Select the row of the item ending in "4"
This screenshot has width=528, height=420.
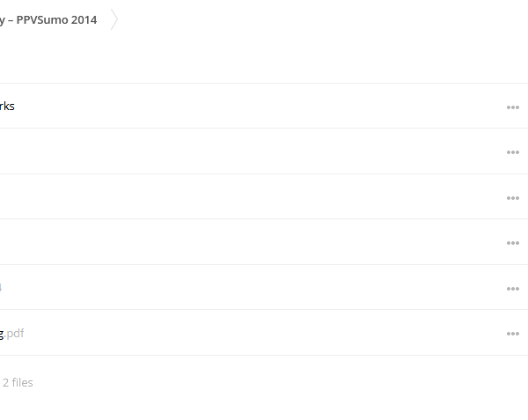(264, 287)
